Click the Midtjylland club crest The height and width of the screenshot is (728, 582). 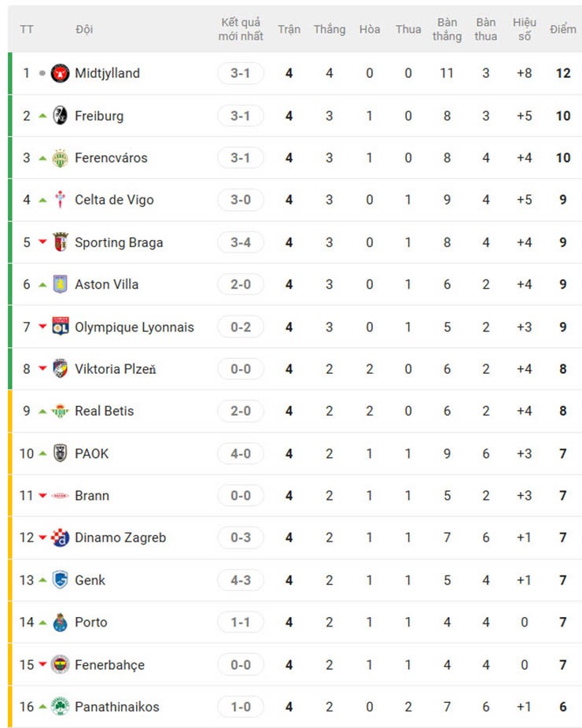pyautogui.click(x=60, y=73)
